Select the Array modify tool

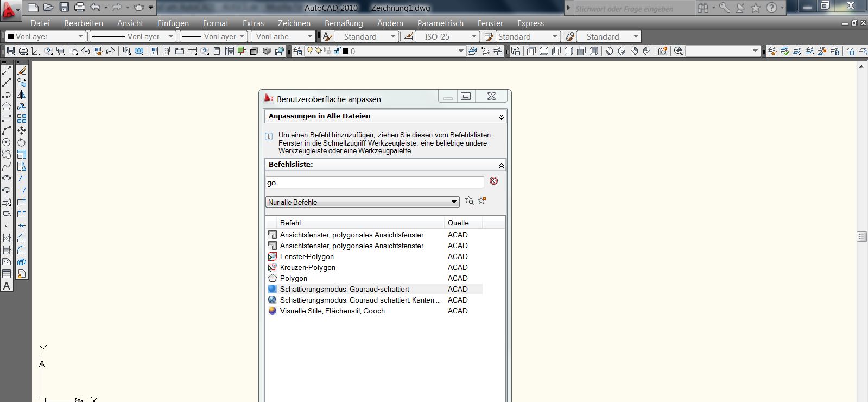click(x=22, y=118)
